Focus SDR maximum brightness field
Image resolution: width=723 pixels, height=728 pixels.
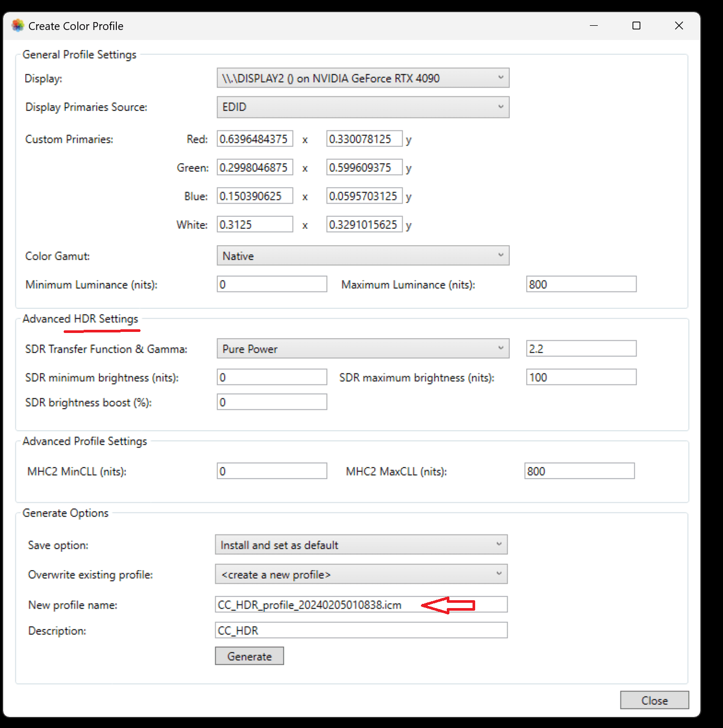pyautogui.click(x=581, y=377)
